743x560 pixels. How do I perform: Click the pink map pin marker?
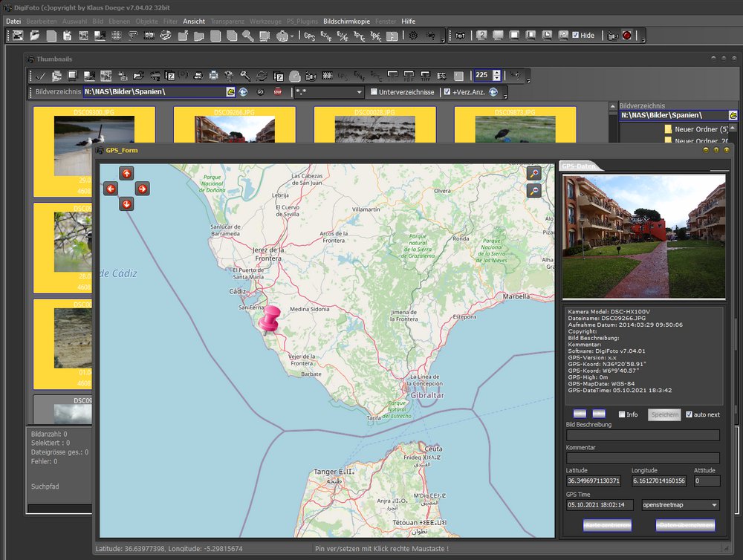[270, 319]
